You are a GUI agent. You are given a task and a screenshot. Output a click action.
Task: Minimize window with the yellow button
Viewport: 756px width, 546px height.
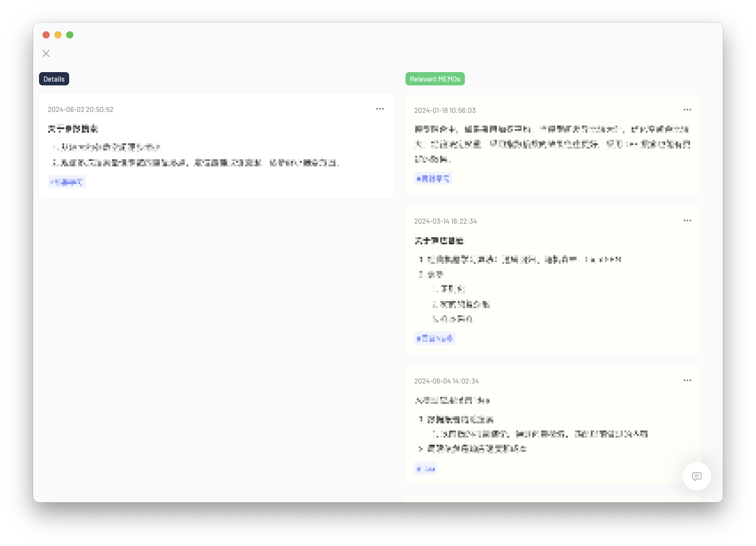[58, 35]
